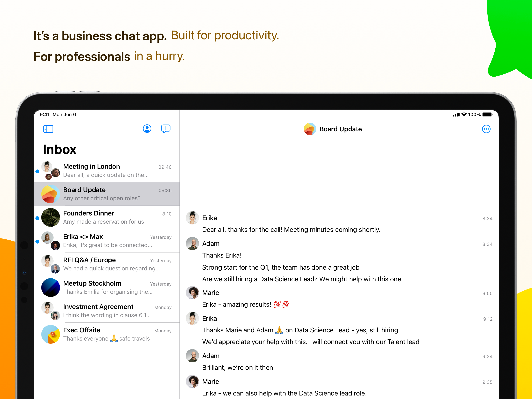Screen dimensions: 532x399
Task: Tap Erika's avatar on 9:12 message
Action: pyautogui.click(x=192, y=318)
